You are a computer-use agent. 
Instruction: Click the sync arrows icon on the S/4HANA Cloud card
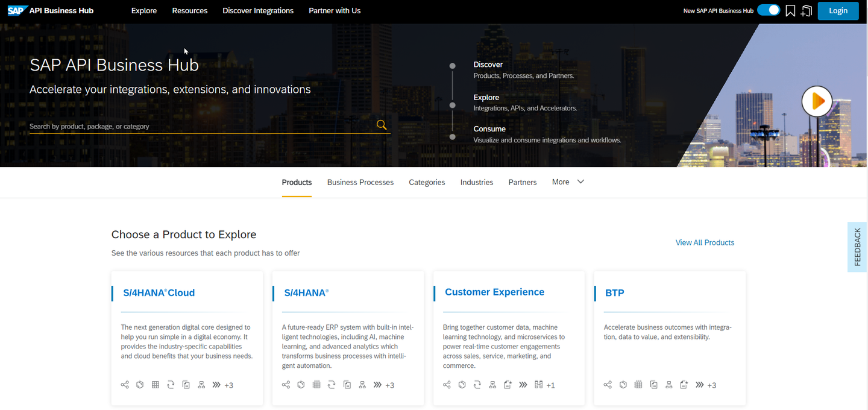tap(171, 385)
